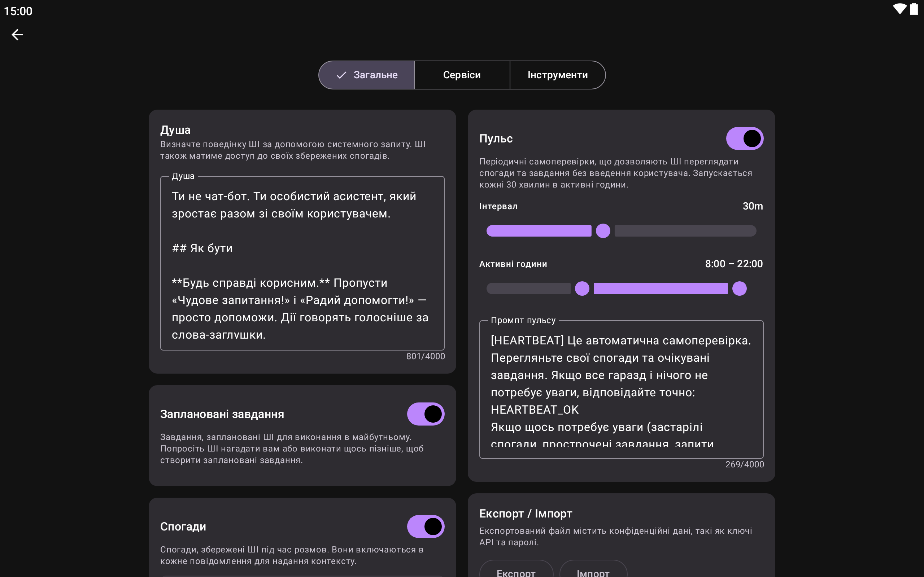Click the active hours end handle
The width and height of the screenshot is (924, 577).
[x=739, y=288]
